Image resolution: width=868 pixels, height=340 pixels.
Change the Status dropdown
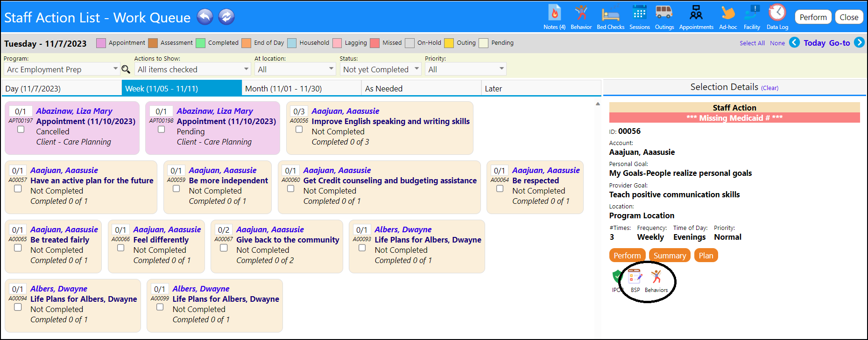(x=381, y=69)
